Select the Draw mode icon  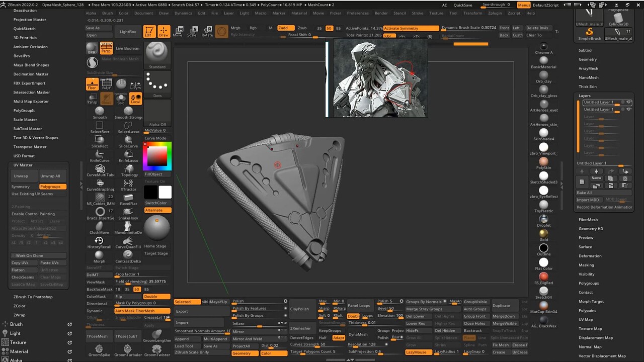[x=164, y=31]
